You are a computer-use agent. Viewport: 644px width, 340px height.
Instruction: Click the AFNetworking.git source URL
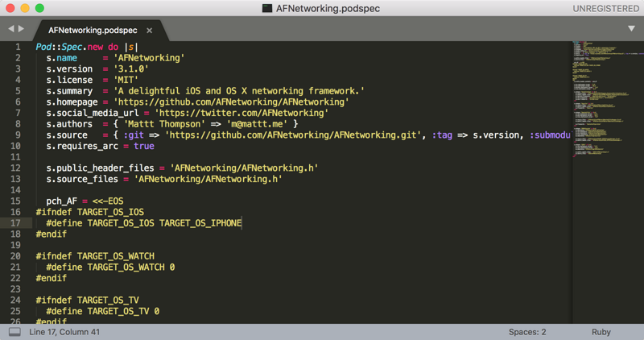pyautogui.click(x=293, y=135)
